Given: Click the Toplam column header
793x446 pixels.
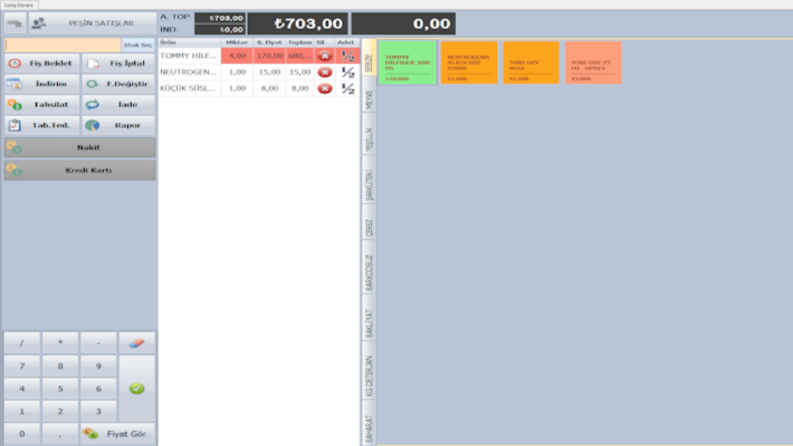Looking at the screenshot, I should pyautogui.click(x=300, y=42).
